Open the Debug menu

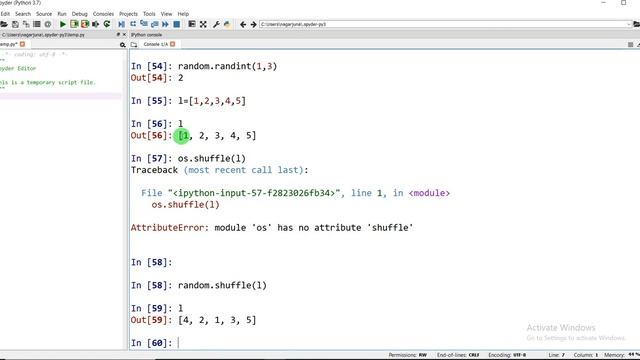pos(80,14)
